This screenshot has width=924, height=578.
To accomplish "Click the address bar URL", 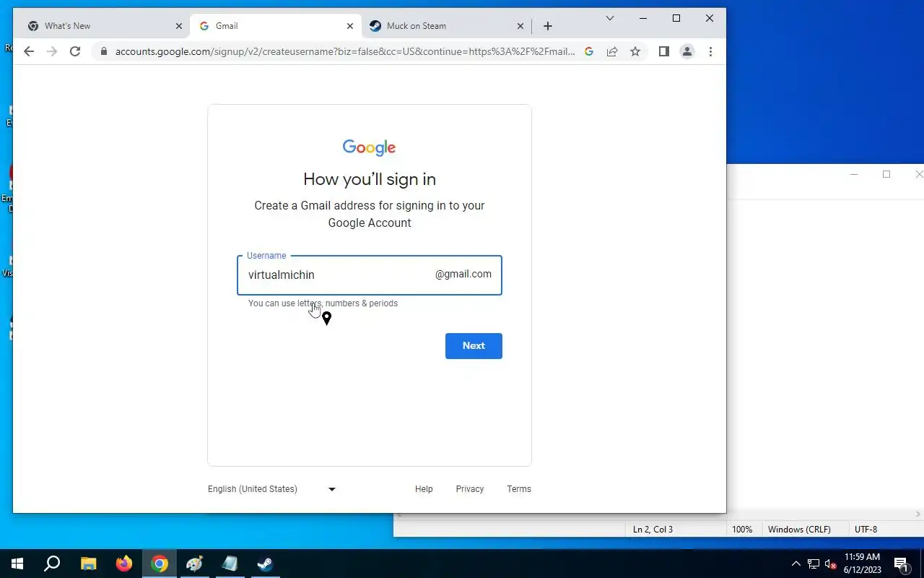I will (345, 51).
